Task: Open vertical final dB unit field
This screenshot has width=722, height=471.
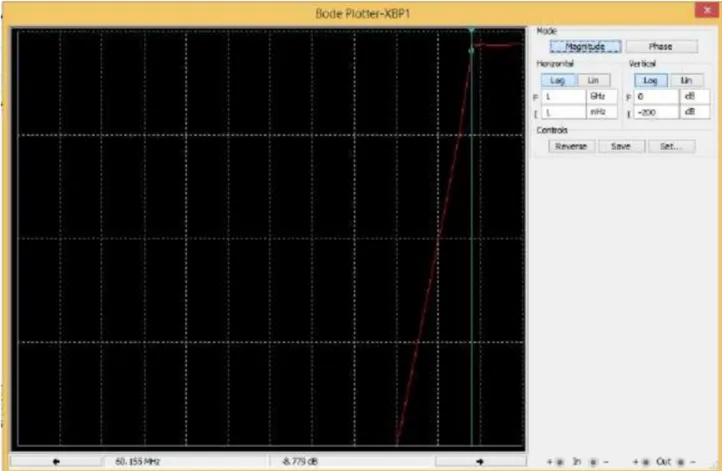Action: [x=694, y=97]
